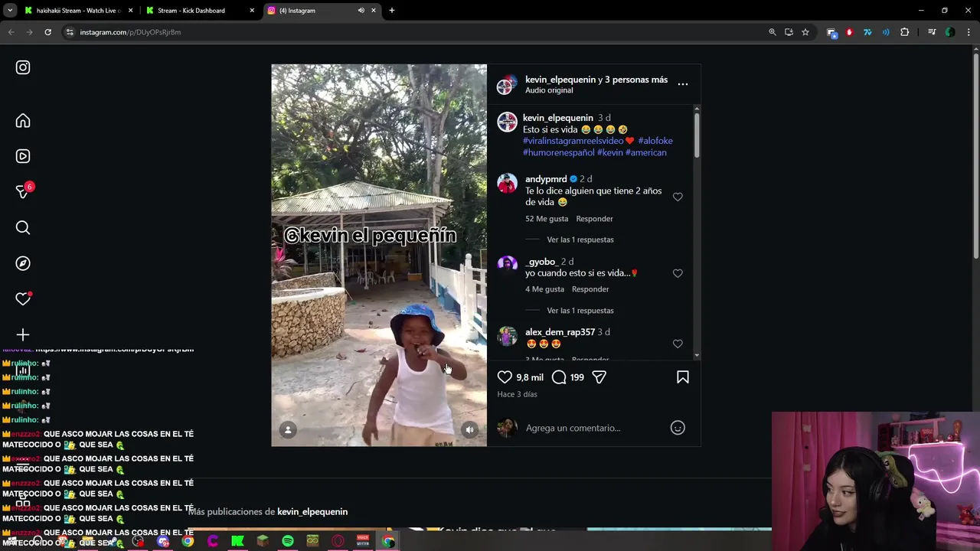Reload the page
980x551 pixels.
tap(47, 32)
